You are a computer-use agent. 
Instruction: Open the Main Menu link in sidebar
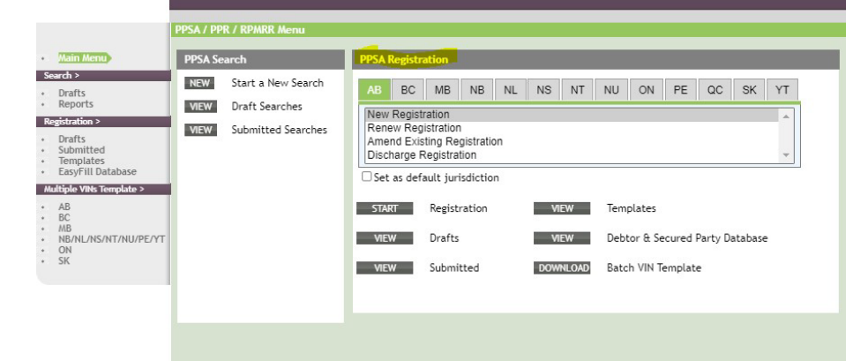tap(83, 58)
